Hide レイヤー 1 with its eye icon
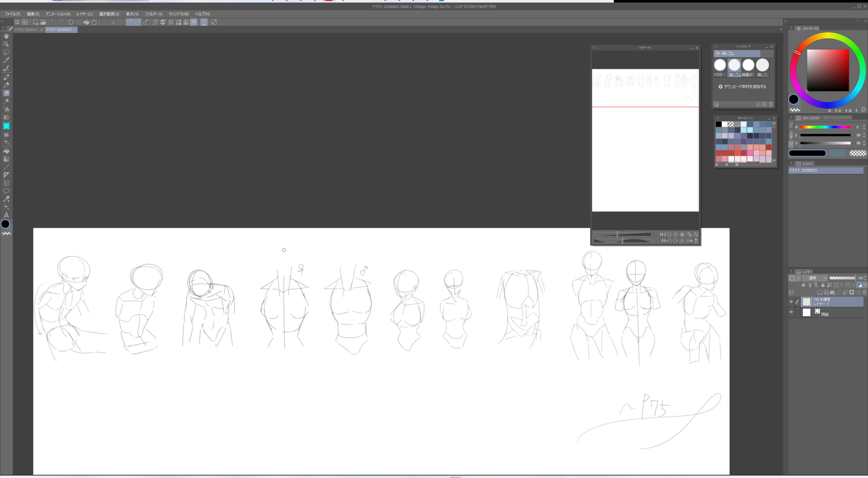This screenshot has height=478, width=868. (x=791, y=302)
